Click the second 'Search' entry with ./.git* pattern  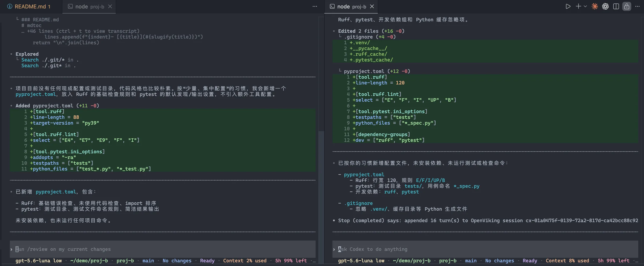tap(49, 66)
